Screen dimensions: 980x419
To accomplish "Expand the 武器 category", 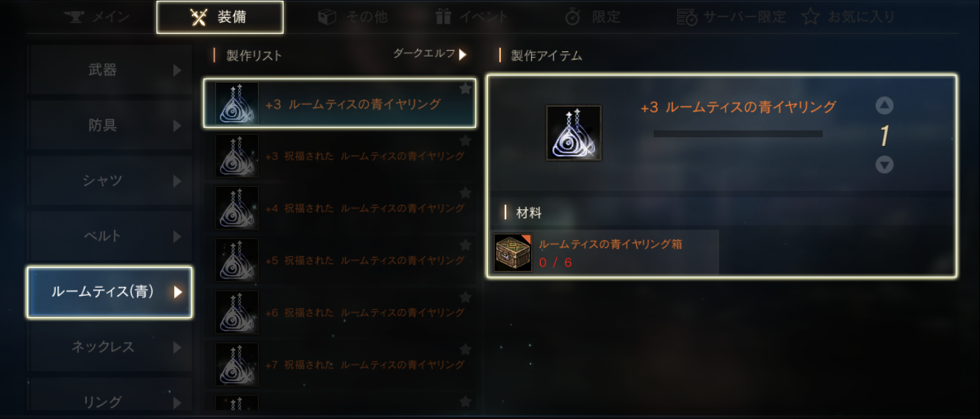I will coord(109,70).
